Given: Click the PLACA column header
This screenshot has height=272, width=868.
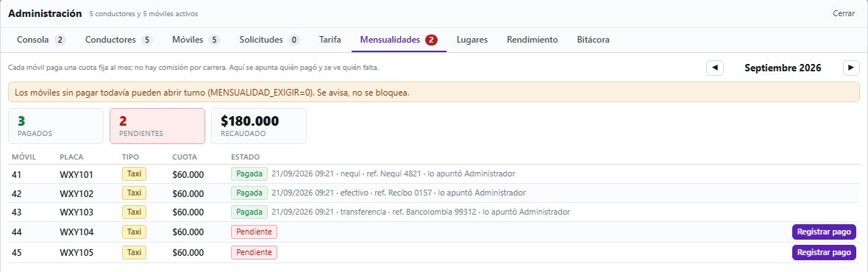Looking at the screenshot, I should point(71,157).
